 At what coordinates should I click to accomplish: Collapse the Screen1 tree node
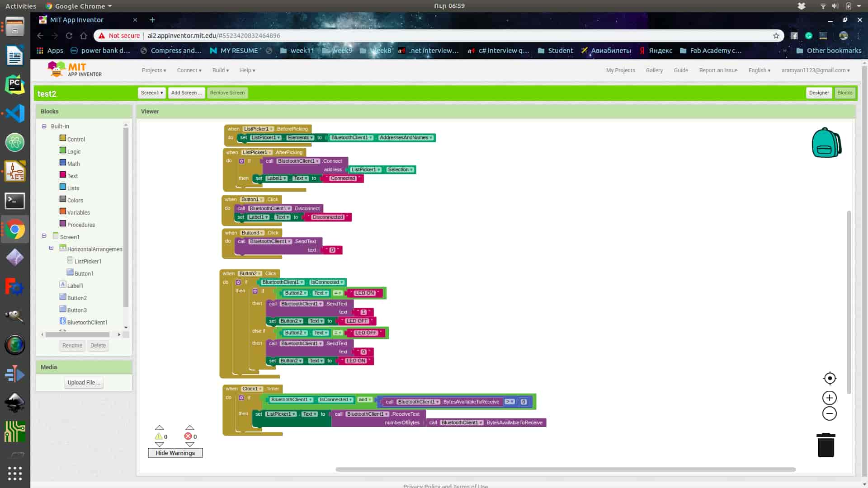[x=44, y=236]
